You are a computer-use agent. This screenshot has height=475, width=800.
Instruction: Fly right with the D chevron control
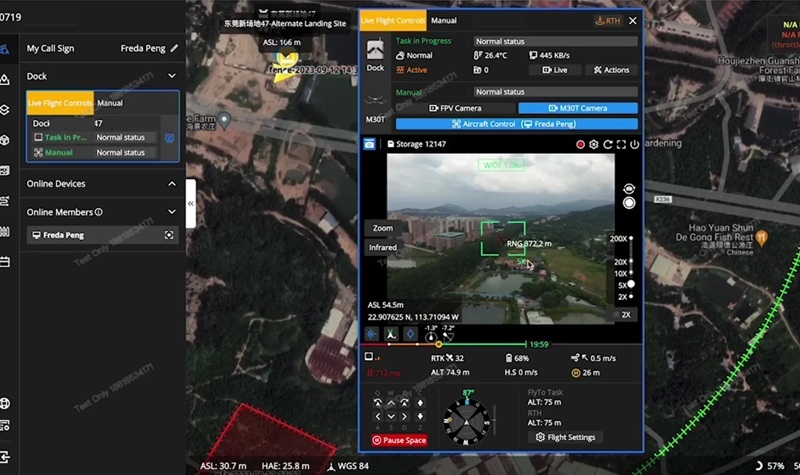point(404,416)
